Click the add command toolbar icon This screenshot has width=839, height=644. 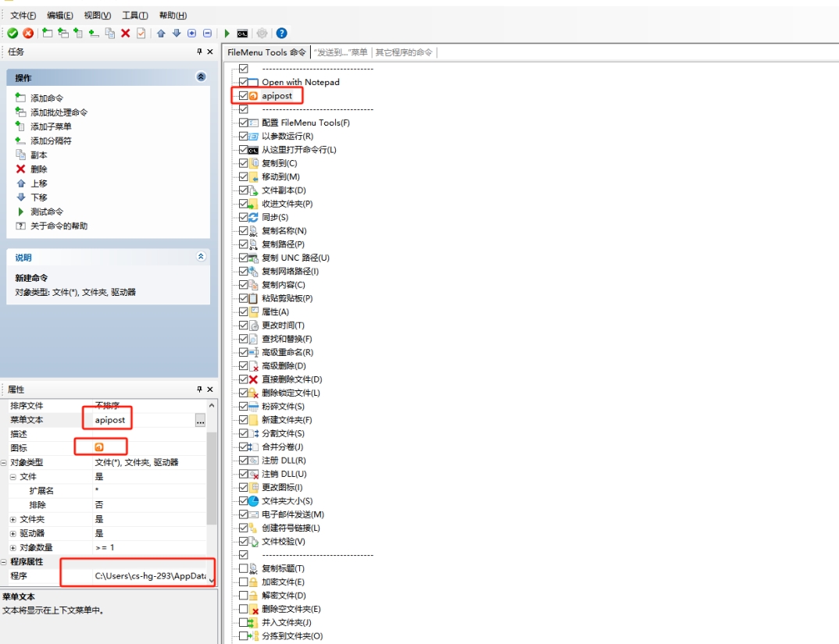click(x=47, y=33)
